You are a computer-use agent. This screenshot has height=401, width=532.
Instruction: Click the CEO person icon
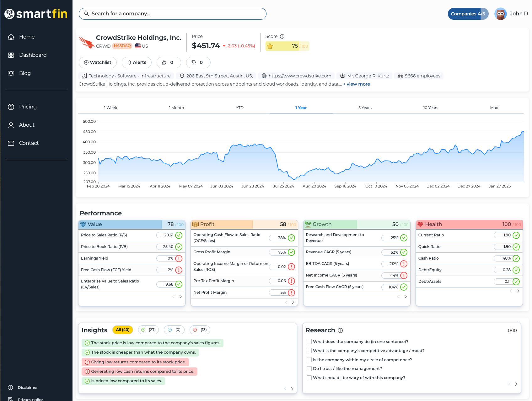[342, 76]
